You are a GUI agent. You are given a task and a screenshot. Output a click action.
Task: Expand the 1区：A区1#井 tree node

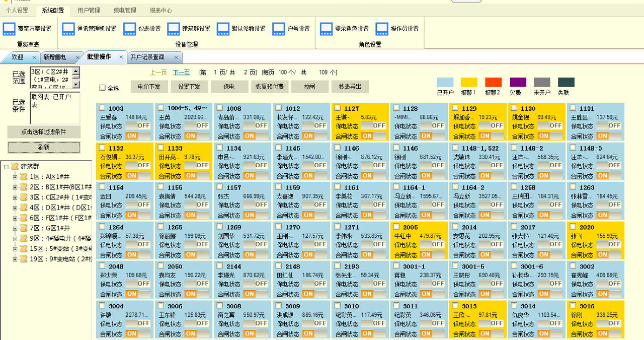point(15,177)
